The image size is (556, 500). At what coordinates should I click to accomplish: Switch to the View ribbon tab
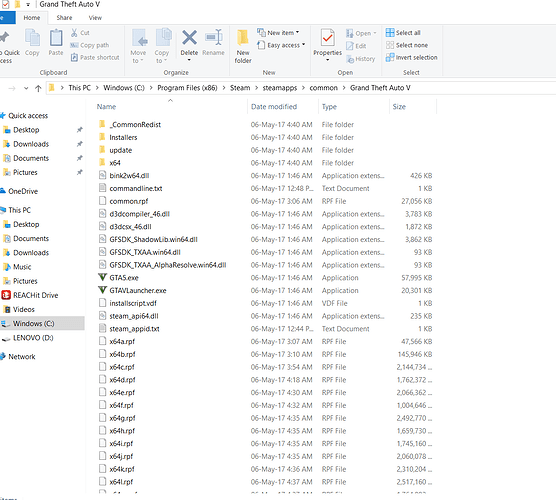95,18
